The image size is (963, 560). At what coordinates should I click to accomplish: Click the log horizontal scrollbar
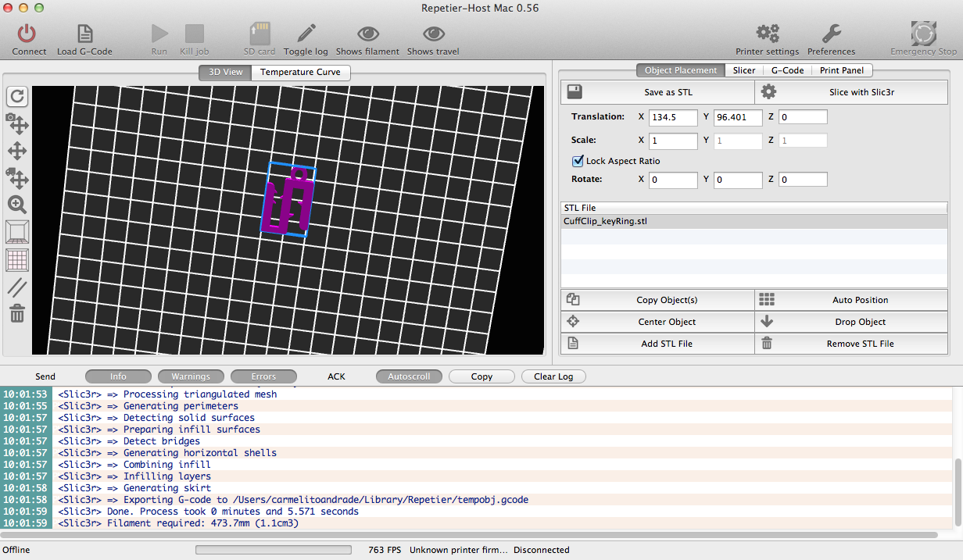click(x=469, y=535)
